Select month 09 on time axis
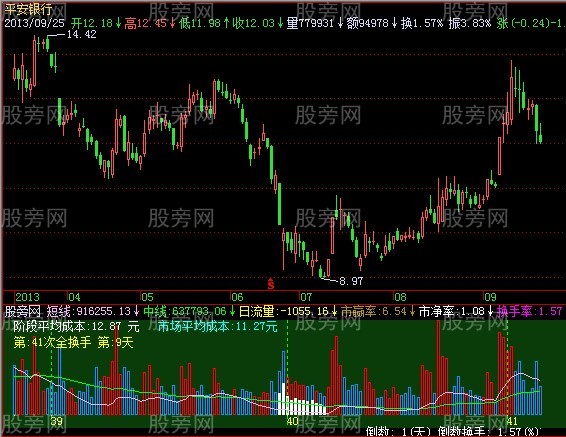The height and width of the screenshot is (437, 566). (x=490, y=297)
